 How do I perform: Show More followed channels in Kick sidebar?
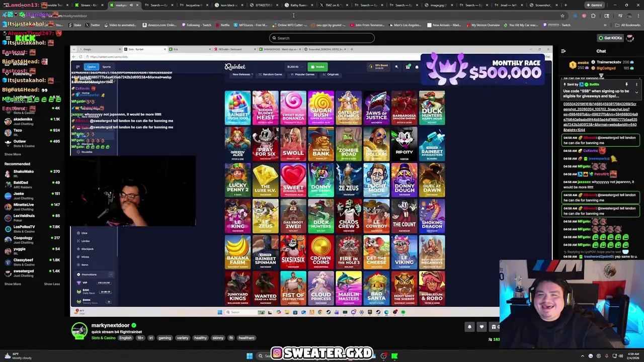click(13, 154)
